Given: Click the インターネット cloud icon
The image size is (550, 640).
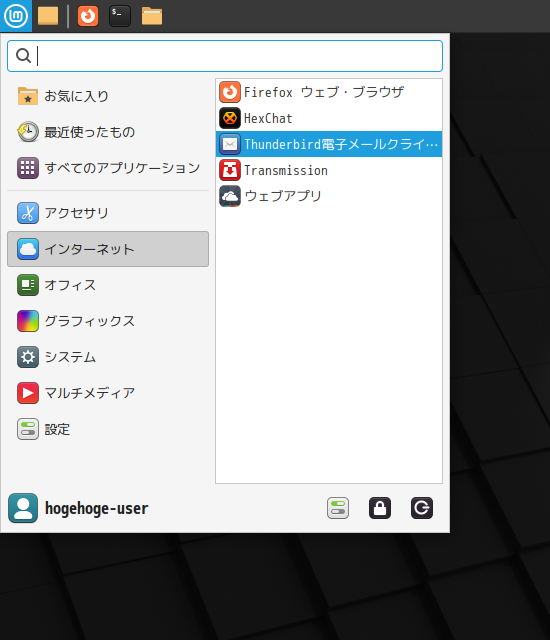Looking at the screenshot, I should [28, 249].
